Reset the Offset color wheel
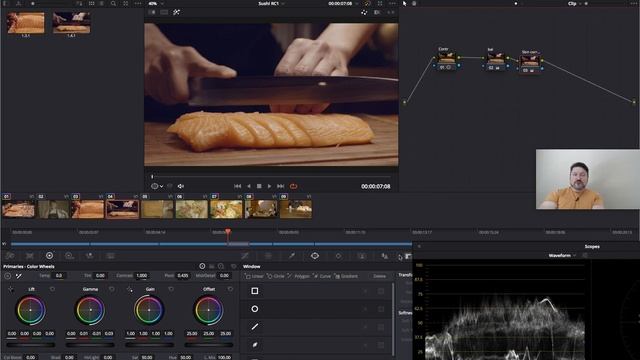 (x=230, y=289)
